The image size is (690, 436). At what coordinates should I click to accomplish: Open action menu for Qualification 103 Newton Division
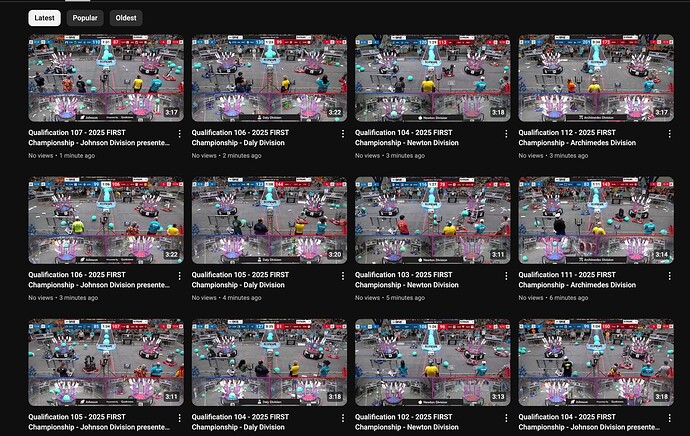506,276
